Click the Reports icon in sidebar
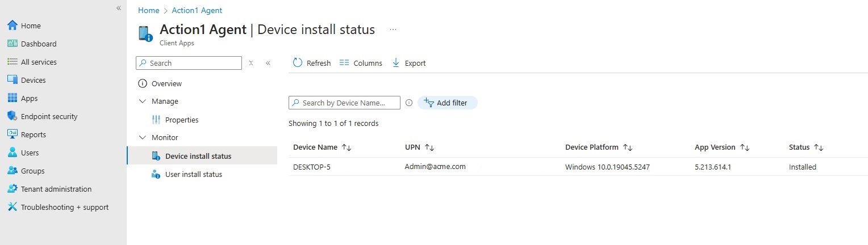Viewport: 868px width, 245px height. (x=12, y=134)
